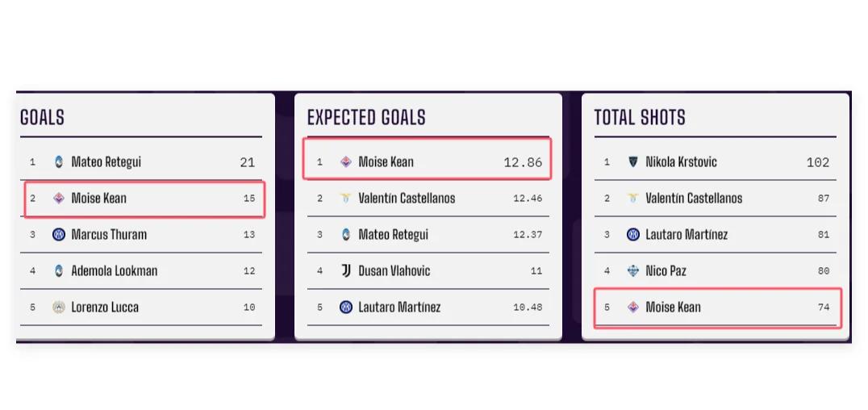Click the Atalanta crest next to Ademola Lookman

59,271
